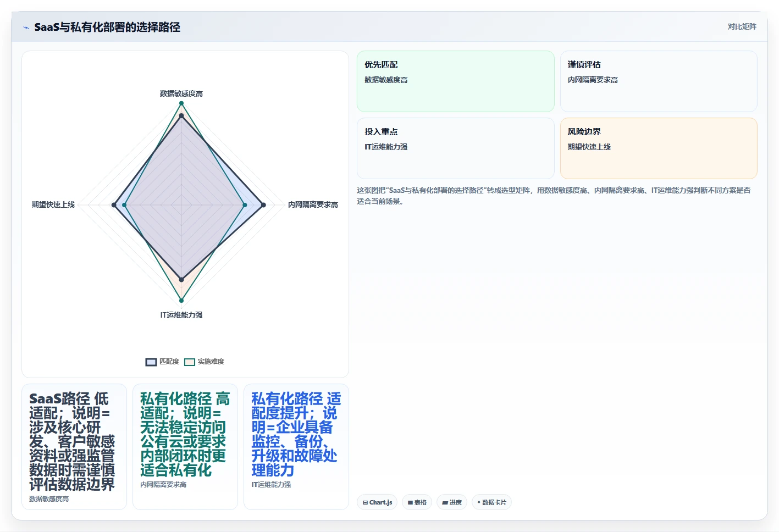Click 数据敏感度高 text in 优先匹配 card
The image size is (779, 532).
[386, 80]
